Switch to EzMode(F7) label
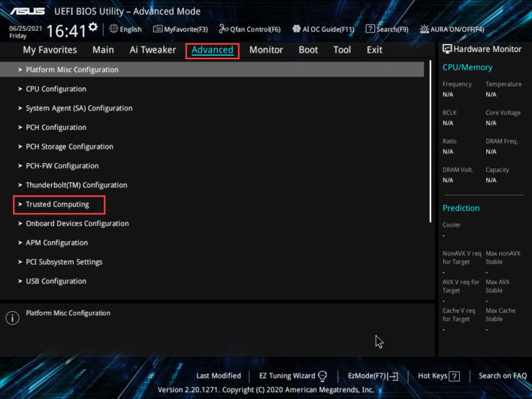 pos(367,376)
